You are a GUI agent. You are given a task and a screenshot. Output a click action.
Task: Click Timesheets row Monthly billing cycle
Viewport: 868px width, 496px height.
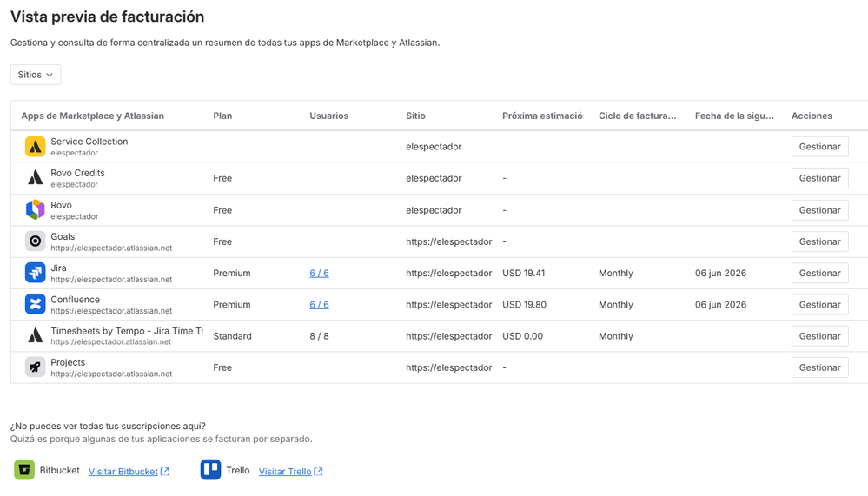pyautogui.click(x=615, y=336)
